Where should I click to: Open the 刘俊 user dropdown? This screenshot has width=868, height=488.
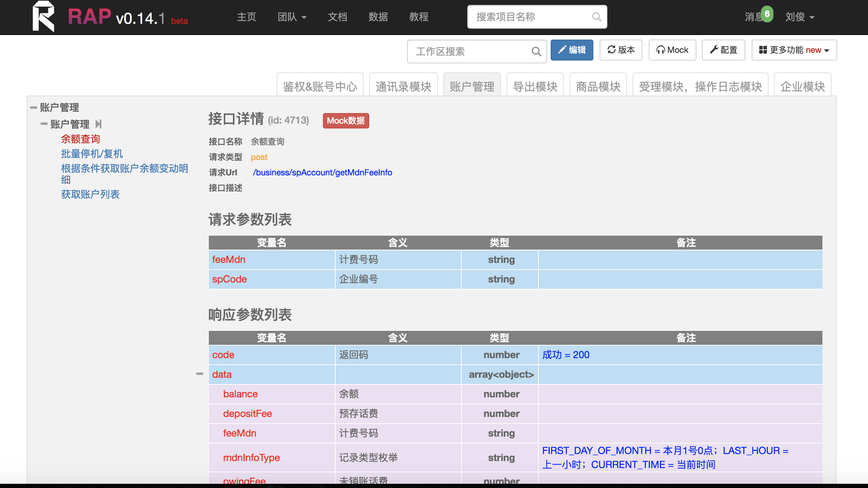(799, 17)
